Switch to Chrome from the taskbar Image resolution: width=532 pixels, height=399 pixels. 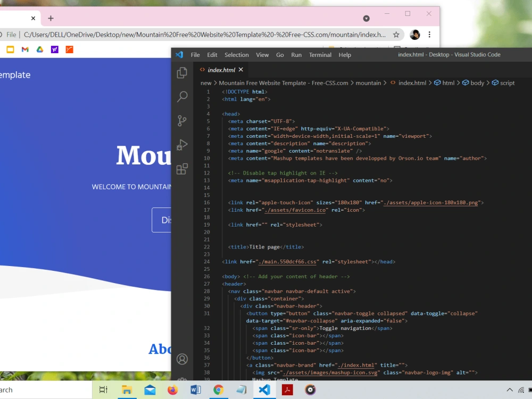pyautogui.click(x=219, y=390)
